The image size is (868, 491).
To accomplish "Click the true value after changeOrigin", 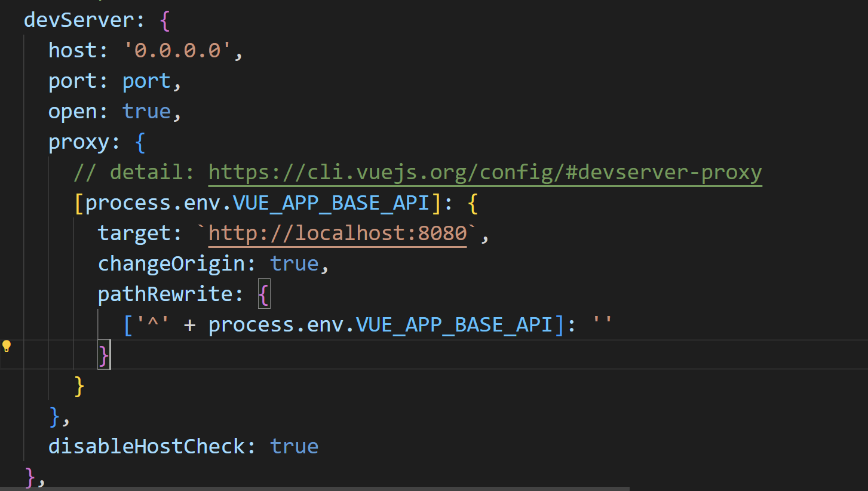I will point(294,264).
